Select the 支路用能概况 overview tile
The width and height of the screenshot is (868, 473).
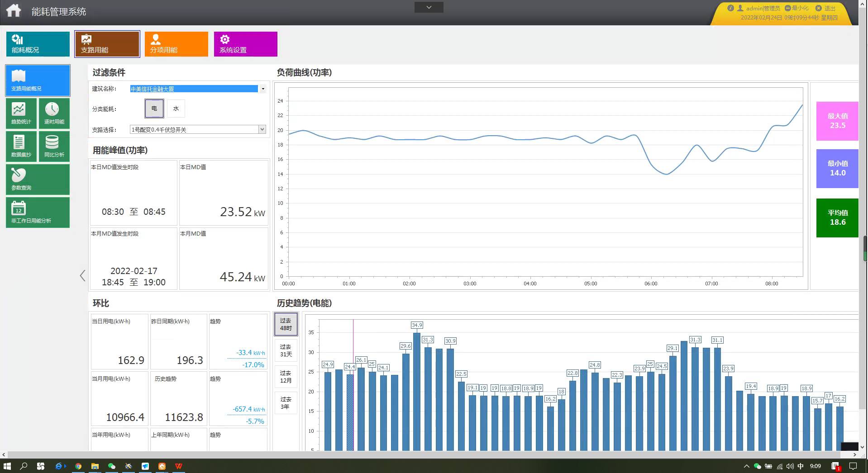coord(38,80)
